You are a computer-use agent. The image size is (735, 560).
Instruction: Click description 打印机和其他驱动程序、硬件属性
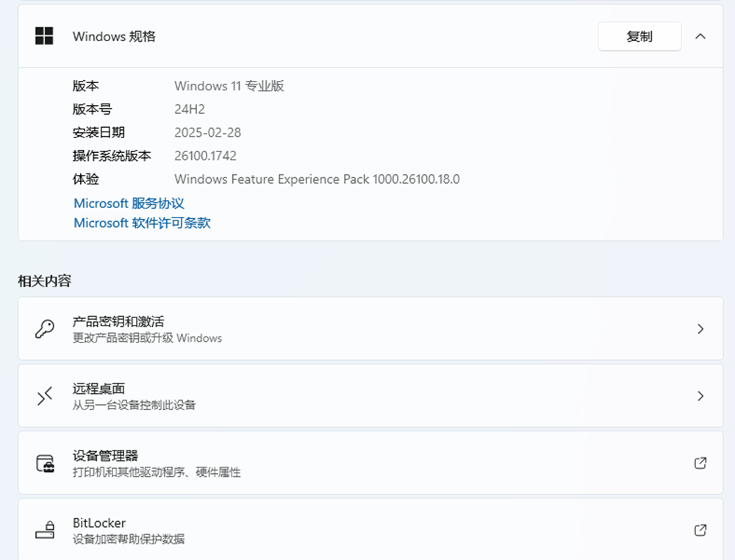[x=157, y=472]
